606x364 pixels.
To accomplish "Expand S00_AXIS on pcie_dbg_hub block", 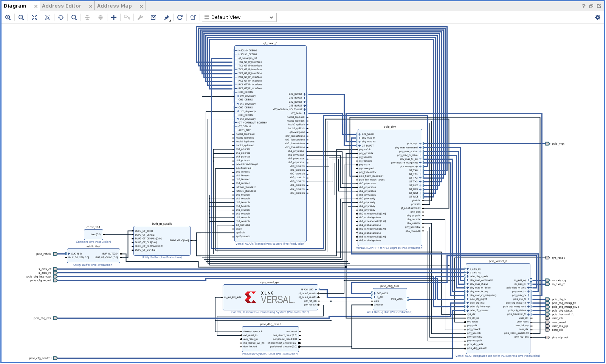I will click(x=375, y=293).
